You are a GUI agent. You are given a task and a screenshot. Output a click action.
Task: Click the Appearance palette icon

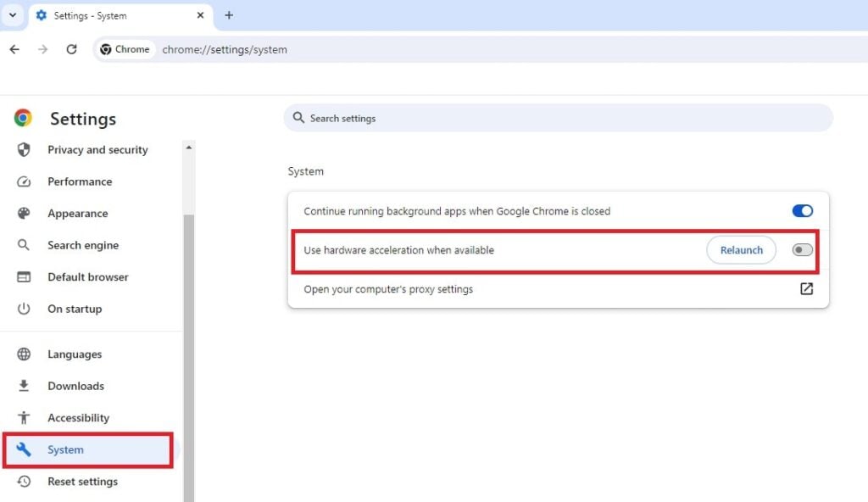[24, 214]
